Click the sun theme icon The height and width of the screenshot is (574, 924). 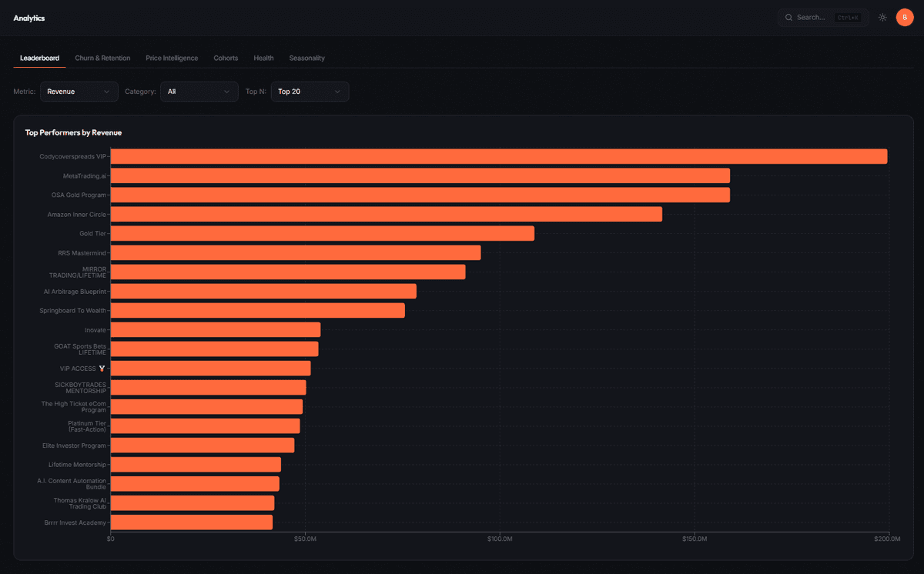(x=882, y=17)
